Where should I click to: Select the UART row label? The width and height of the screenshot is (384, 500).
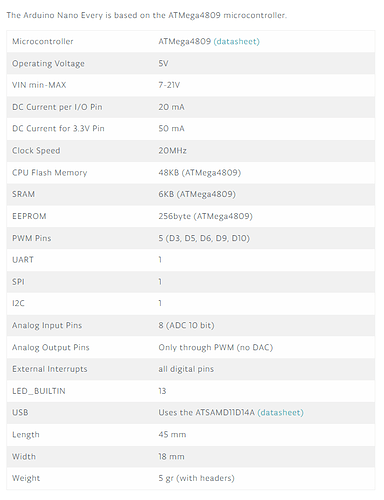coord(23,260)
